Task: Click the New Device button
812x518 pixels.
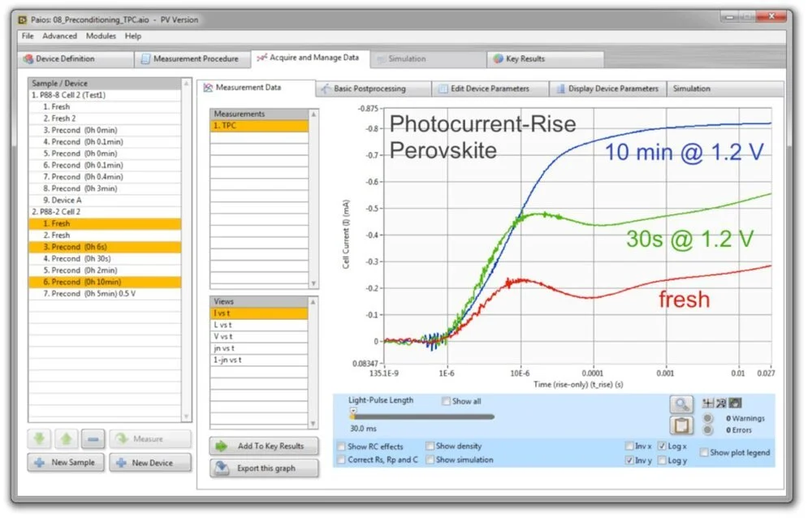Action: [x=150, y=463]
